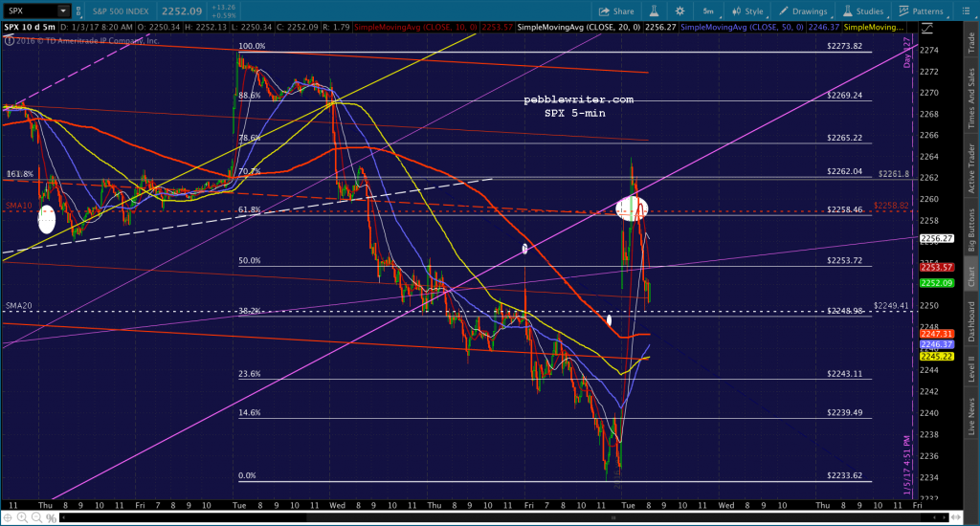Image resolution: width=980 pixels, height=526 pixels.
Task: Open the Drawings menu
Action: [803, 11]
